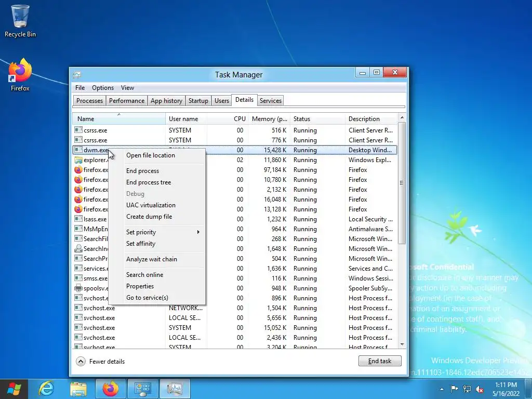Click the process list scrollbar thumb
This screenshot has width=532, height=399.
click(x=402, y=183)
